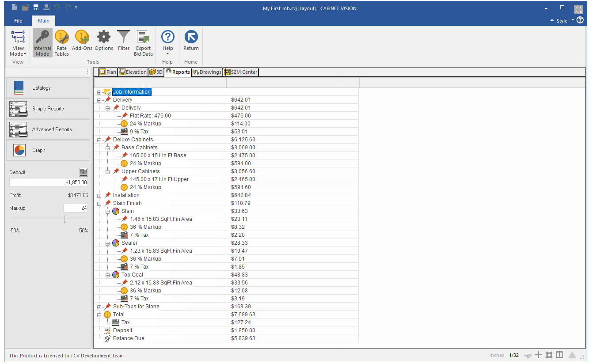Click the Stain pie-chart icon
Image resolution: width=592 pixels, height=364 pixels.
pos(116,211)
